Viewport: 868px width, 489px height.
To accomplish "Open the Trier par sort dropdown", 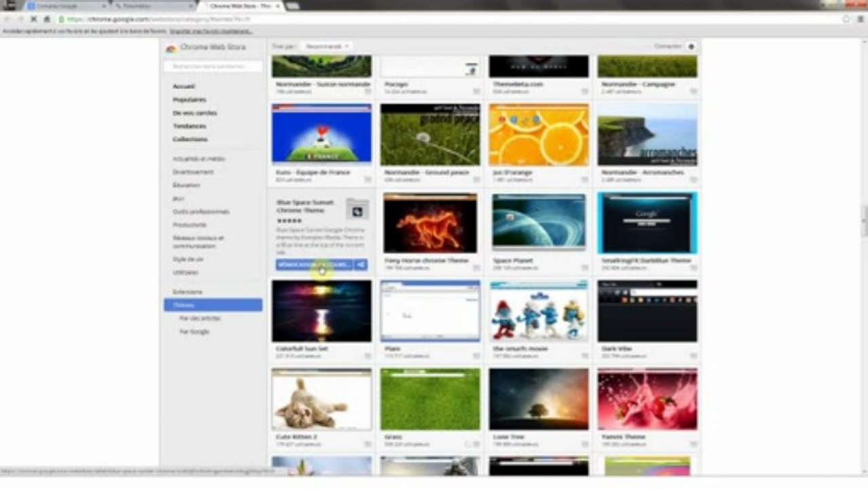I will pyautogui.click(x=326, y=46).
